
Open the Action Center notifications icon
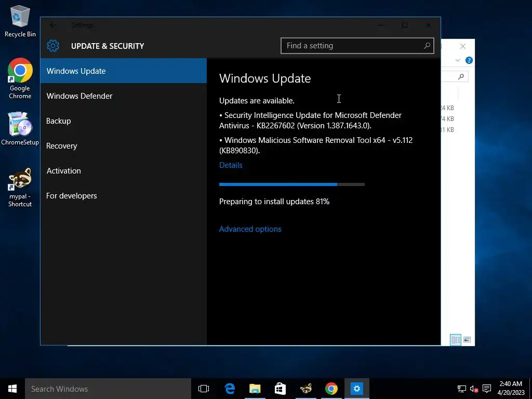pos(487,389)
